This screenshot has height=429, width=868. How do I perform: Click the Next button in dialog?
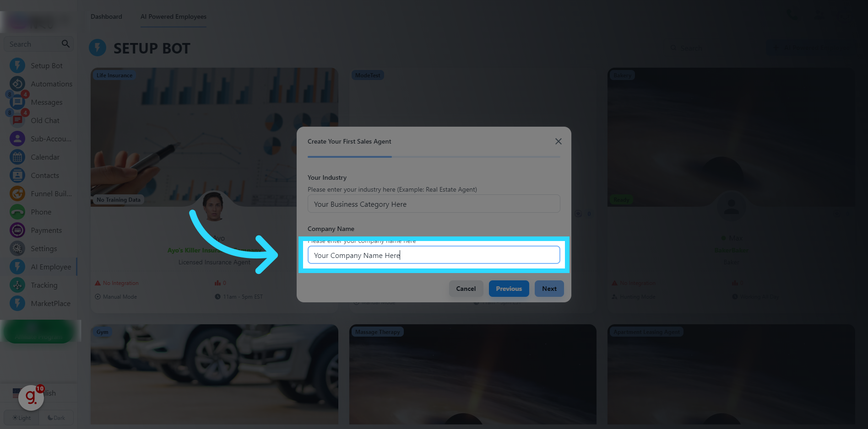coord(549,289)
